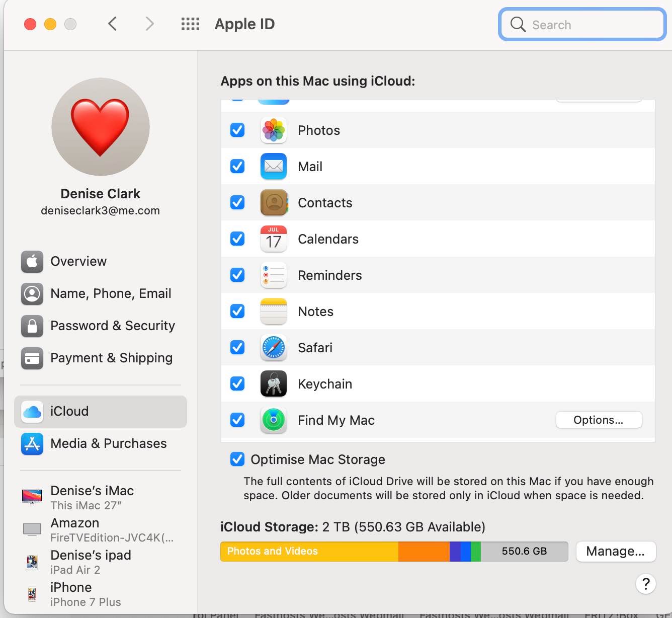This screenshot has width=672, height=618.
Task: Select Denise's iMac device
Action: pos(101,497)
